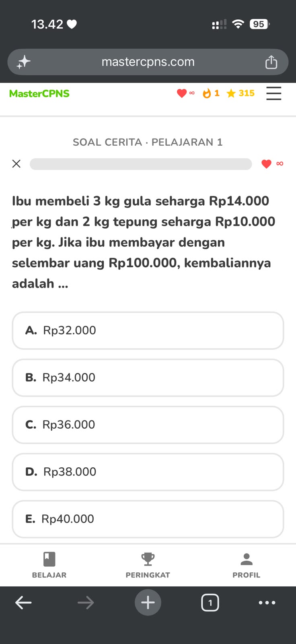This screenshot has width=296, height=644.
Task: Go back with browser back arrow
Action: click(23, 603)
